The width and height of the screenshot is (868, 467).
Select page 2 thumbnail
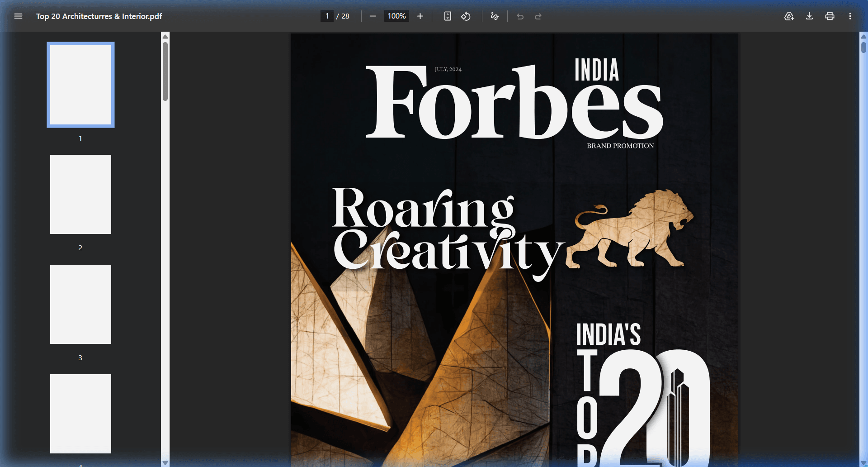pyautogui.click(x=80, y=195)
